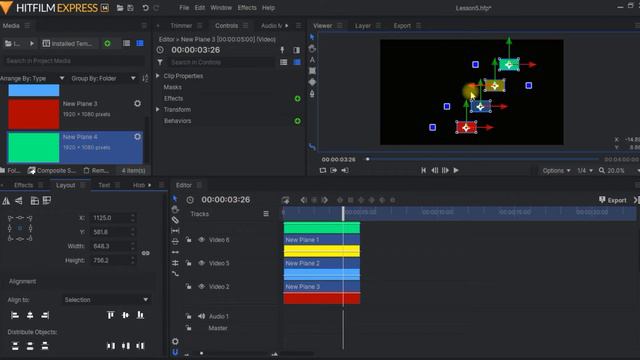
Task: Switch media panel to thumbnail preview view
Action: tap(140, 43)
